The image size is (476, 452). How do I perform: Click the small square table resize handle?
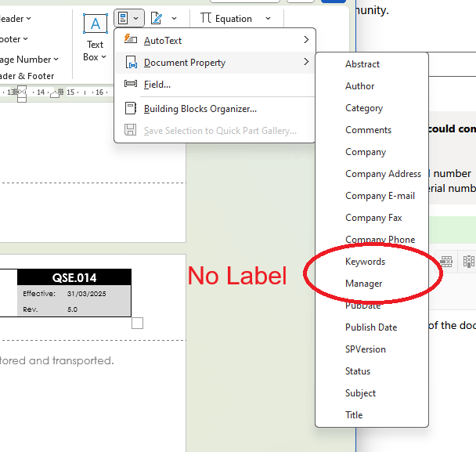coord(137,324)
